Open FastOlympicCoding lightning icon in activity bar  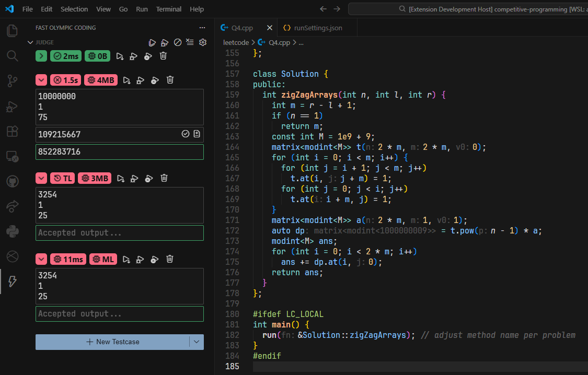(x=11, y=282)
